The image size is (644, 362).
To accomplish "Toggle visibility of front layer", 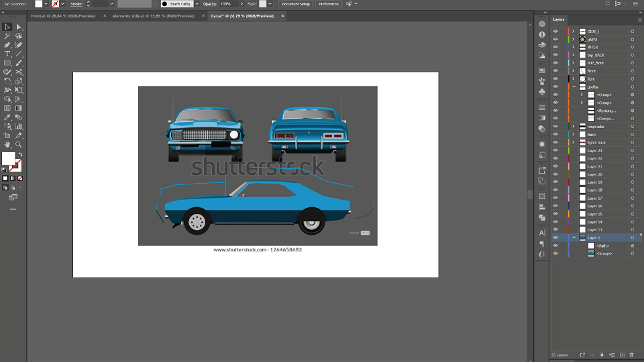I will (x=555, y=71).
